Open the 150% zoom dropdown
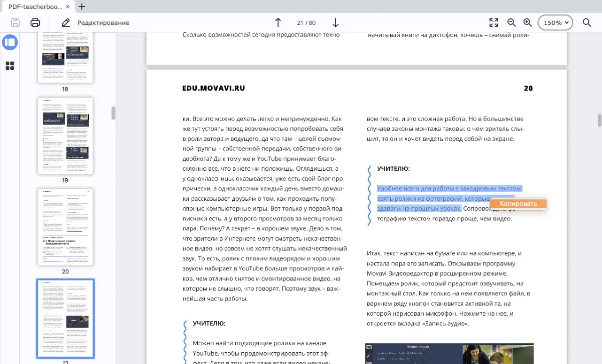The image size is (602, 364). pyautogui.click(x=556, y=23)
